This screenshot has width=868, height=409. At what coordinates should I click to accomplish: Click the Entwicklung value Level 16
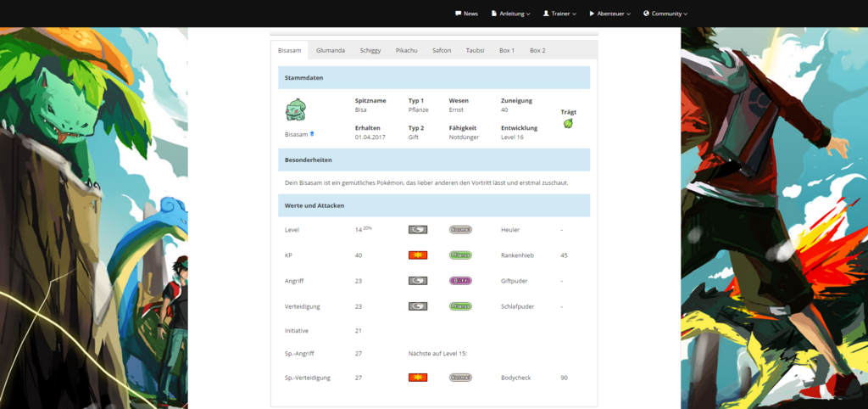[x=512, y=137]
